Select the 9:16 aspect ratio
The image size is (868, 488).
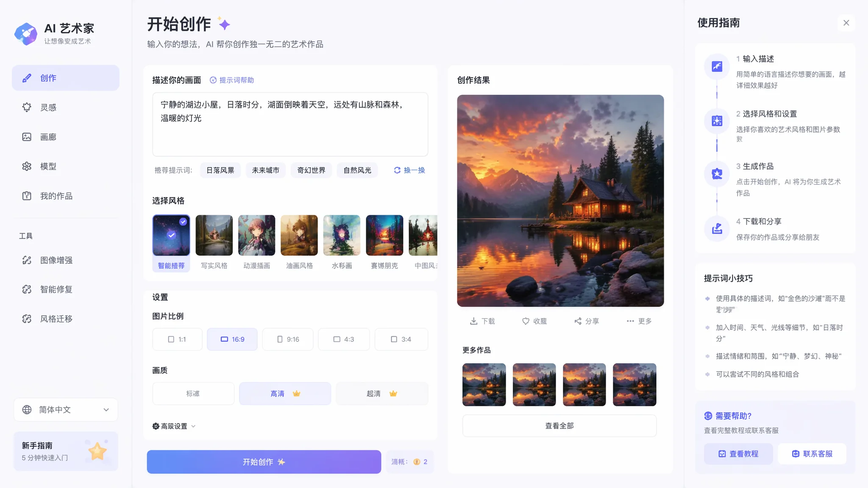coord(288,339)
